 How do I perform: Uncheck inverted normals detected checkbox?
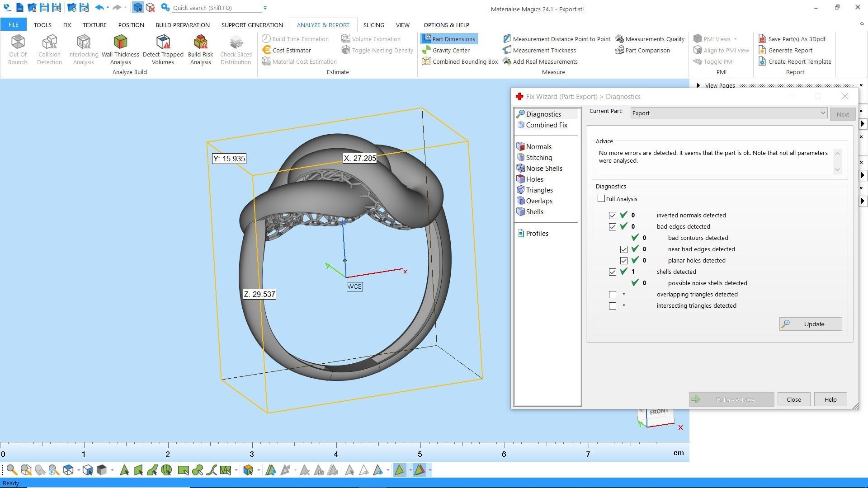[613, 216]
